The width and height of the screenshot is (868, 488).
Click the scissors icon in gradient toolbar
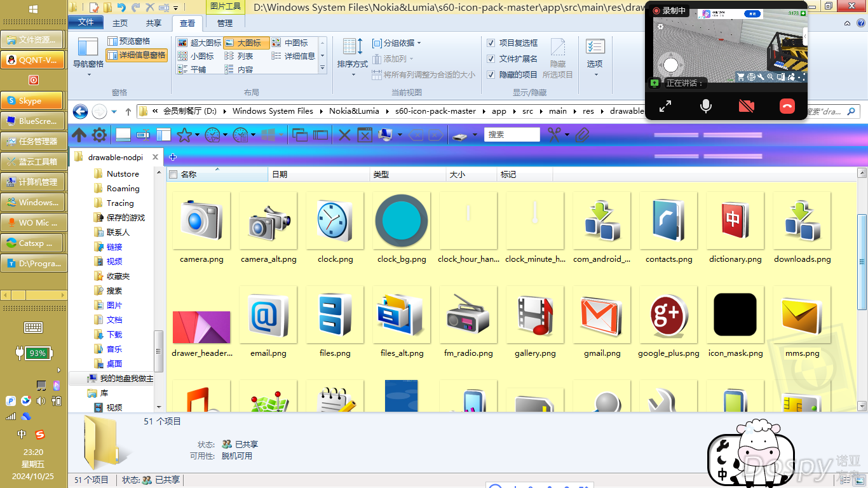[555, 134]
